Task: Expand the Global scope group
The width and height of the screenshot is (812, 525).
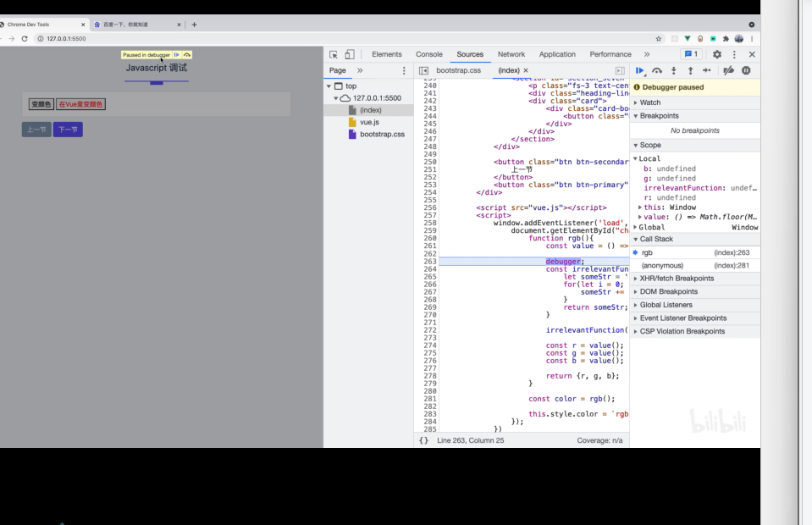Action: coord(635,227)
